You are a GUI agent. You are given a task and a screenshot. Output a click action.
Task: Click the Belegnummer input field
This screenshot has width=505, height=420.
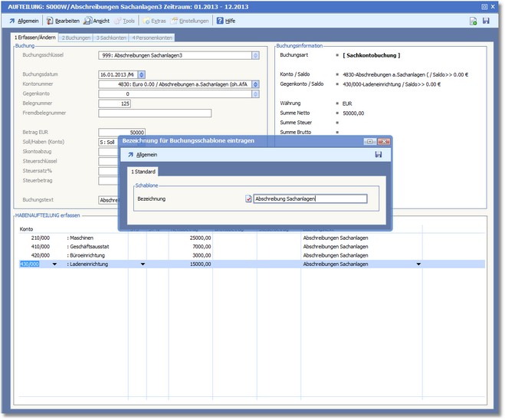[115, 103]
